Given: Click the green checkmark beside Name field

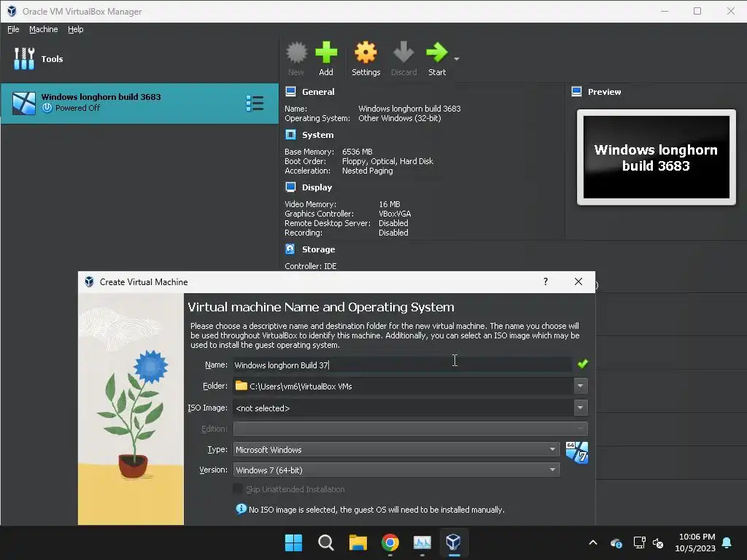Looking at the screenshot, I should click(x=582, y=365).
